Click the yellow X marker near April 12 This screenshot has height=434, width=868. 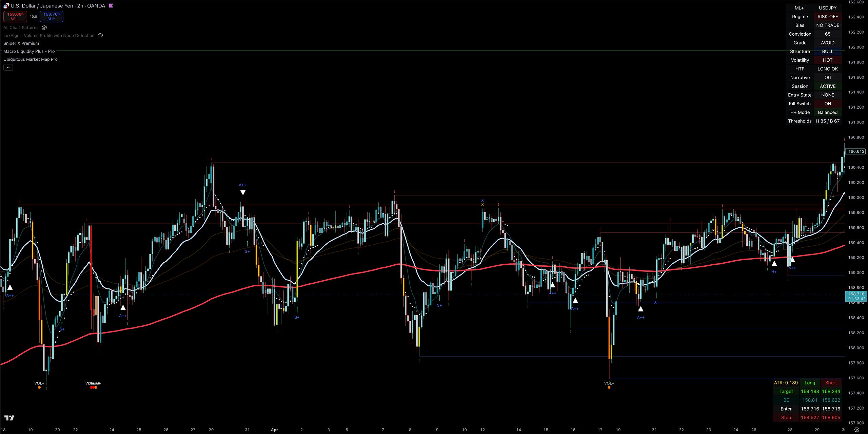click(482, 205)
